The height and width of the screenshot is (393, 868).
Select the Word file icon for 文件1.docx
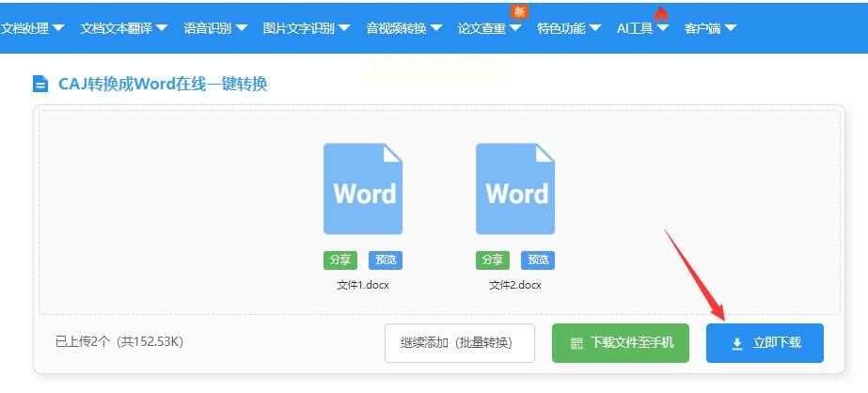coord(363,189)
